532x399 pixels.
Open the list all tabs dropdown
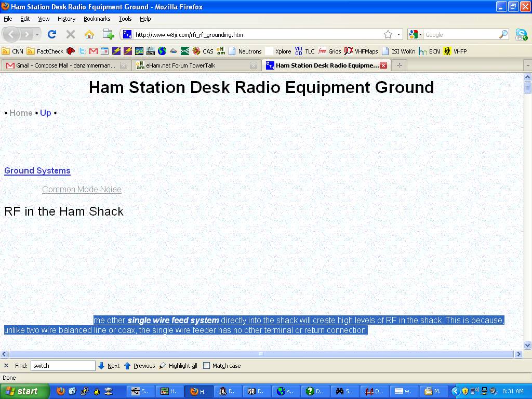pos(527,65)
